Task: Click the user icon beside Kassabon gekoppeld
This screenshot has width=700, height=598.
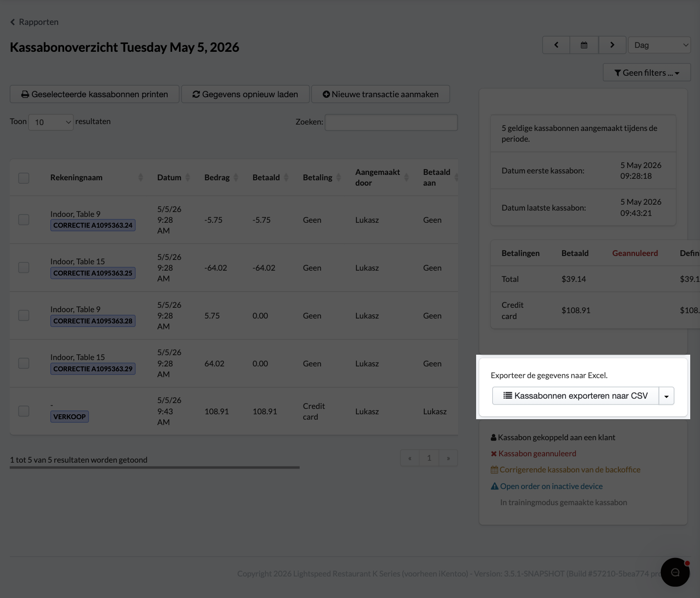Action: tap(494, 437)
